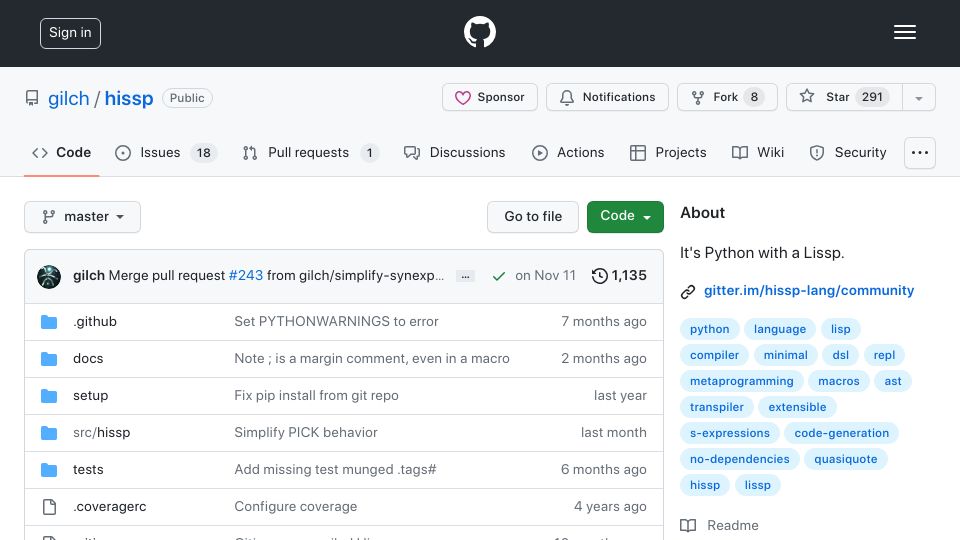The height and width of the screenshot is (540, 960).
Task: Click the Sign in button
Action: click(70, 33)
